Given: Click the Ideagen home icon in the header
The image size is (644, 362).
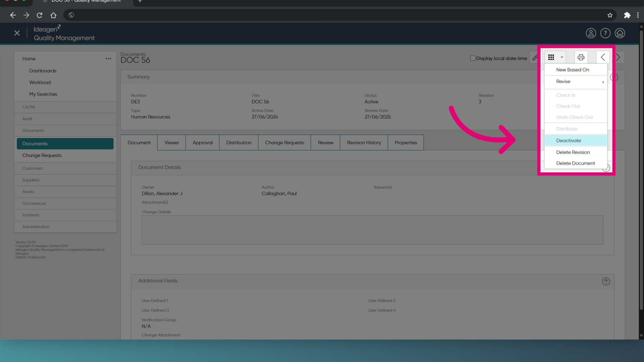Looking at the screenshot, I should (620, 33).
